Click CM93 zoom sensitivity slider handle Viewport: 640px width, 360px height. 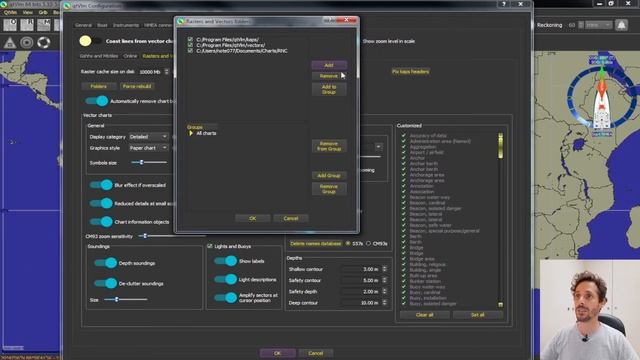pyautogui.click(x=145, y=236)
